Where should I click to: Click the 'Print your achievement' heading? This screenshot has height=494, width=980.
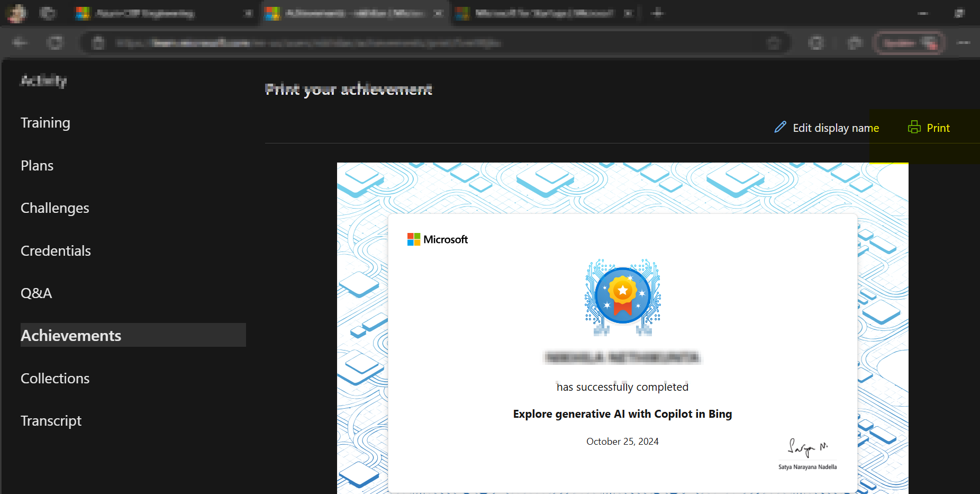pos(349,89)
